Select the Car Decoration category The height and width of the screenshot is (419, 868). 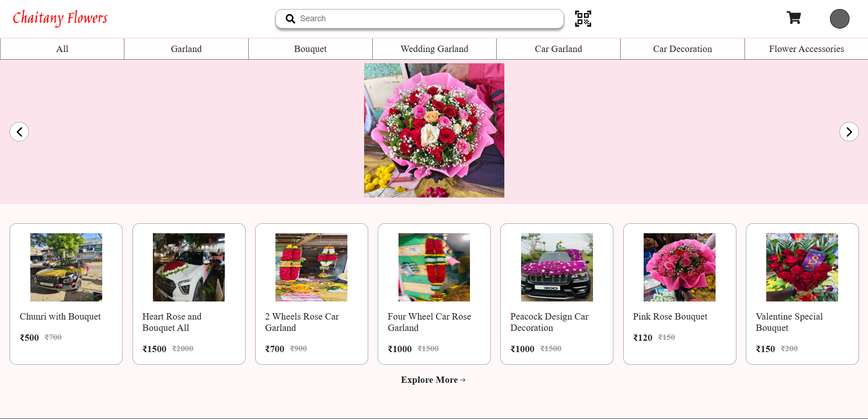pyautogui.click(x=682, y=49)
